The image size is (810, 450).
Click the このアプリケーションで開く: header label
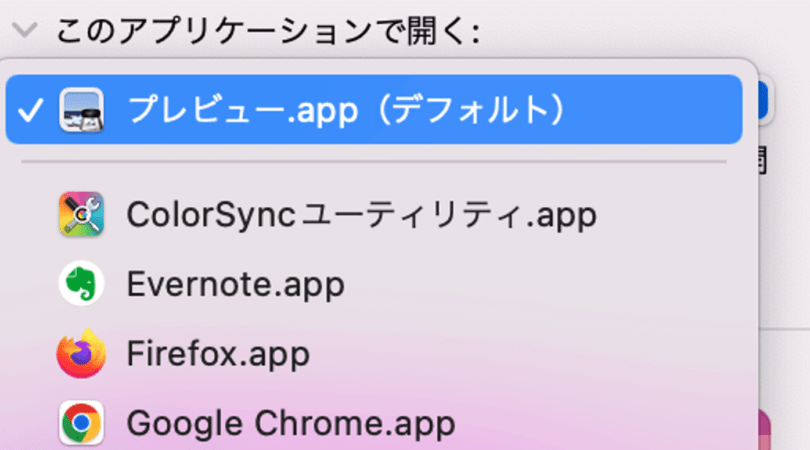267,31
